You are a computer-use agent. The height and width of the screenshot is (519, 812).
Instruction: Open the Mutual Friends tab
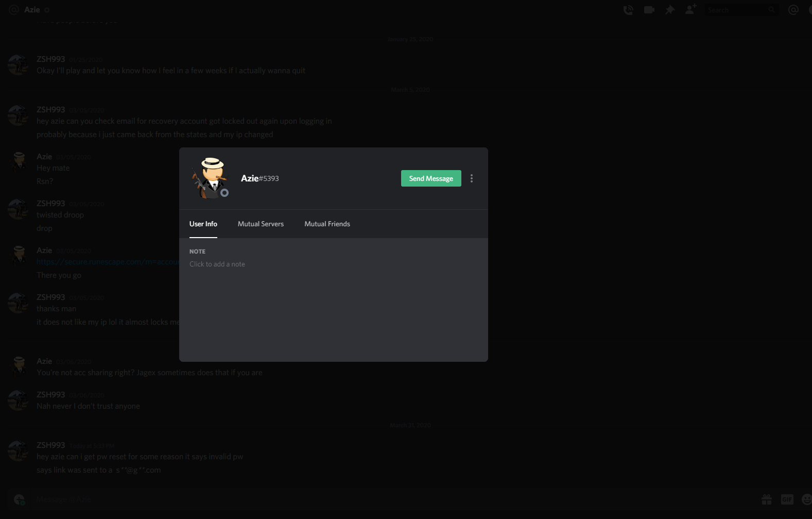pos(327,224)
